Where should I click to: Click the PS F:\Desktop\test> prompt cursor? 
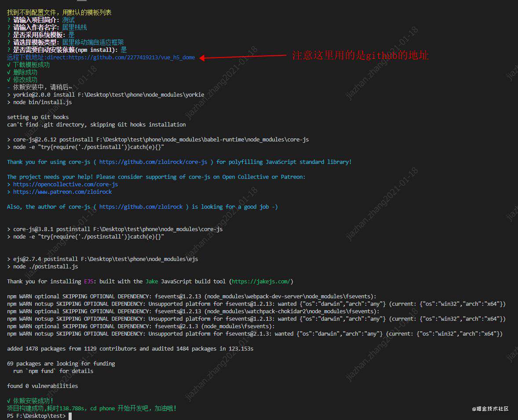(70, 416)
